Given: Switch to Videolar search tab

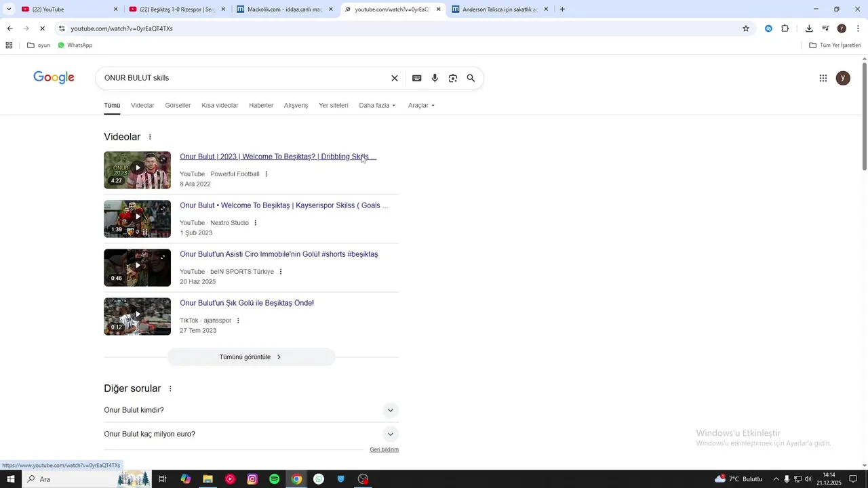Looking at the screenshot, I should (142, 106).
